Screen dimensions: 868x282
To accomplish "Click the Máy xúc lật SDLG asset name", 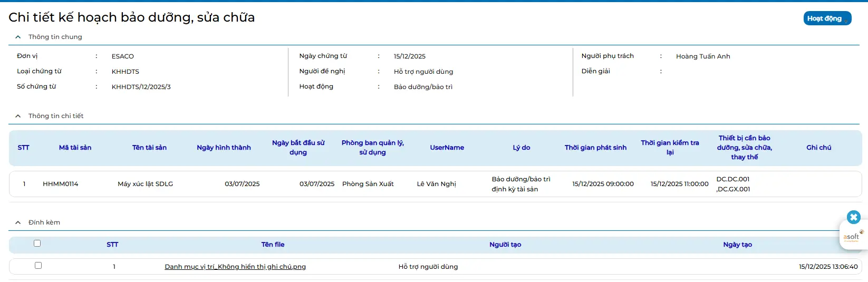I will click(145, 184).
